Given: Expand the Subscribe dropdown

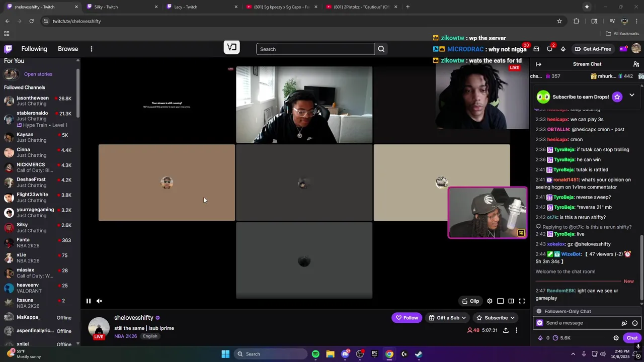Looking at the screenshot, I should (x=496, y=318).
